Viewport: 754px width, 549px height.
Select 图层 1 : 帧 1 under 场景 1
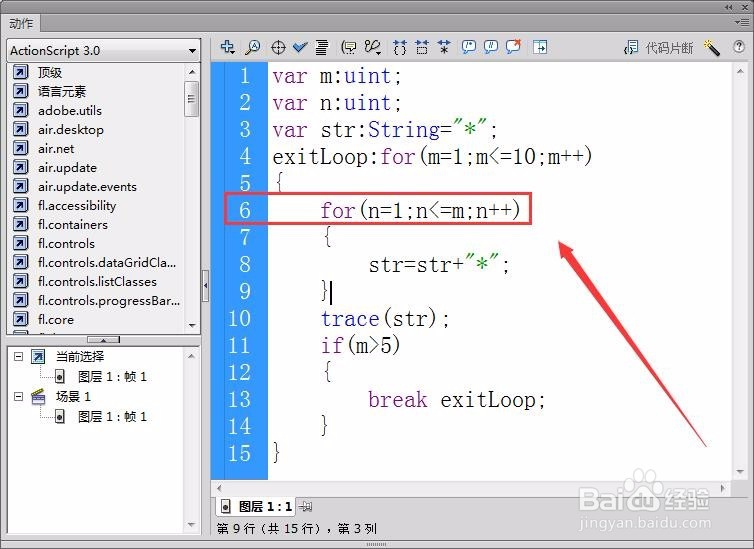point(112,416)
